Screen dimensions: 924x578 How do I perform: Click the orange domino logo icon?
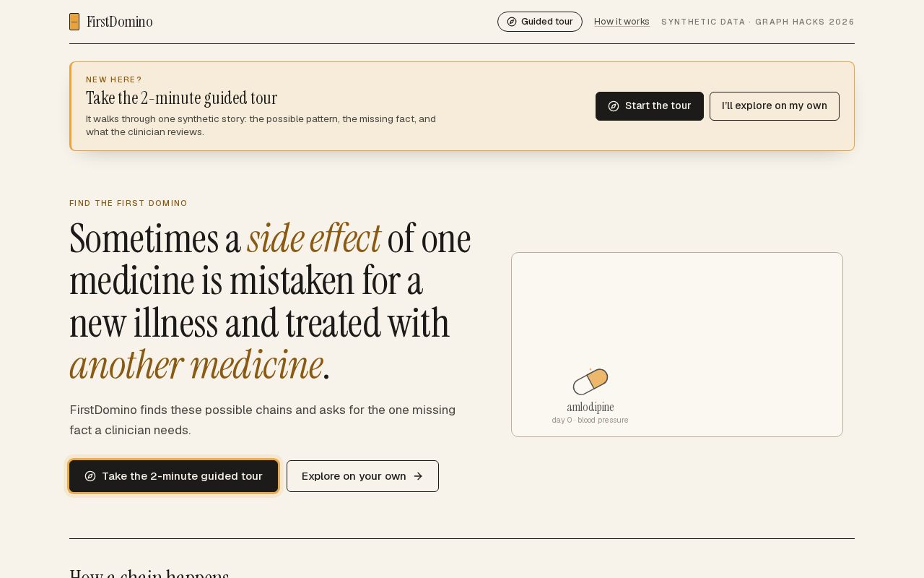[74, 22]
